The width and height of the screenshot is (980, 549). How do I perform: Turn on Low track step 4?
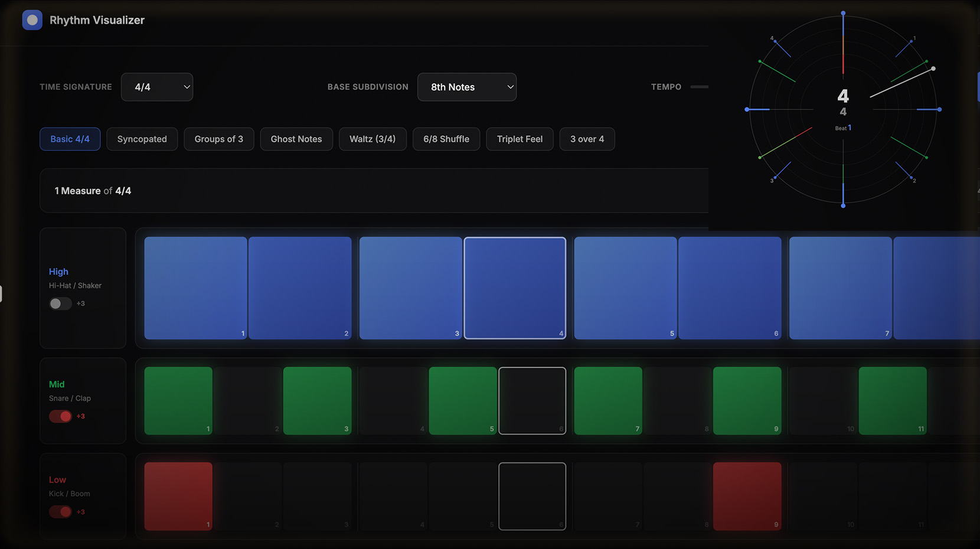click(393, 496)
